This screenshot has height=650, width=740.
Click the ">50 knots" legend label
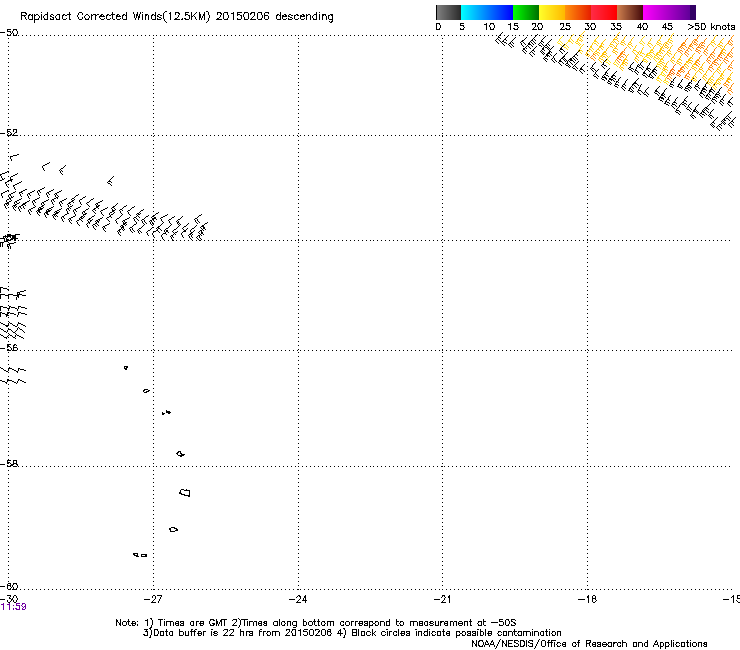(711, 27)
